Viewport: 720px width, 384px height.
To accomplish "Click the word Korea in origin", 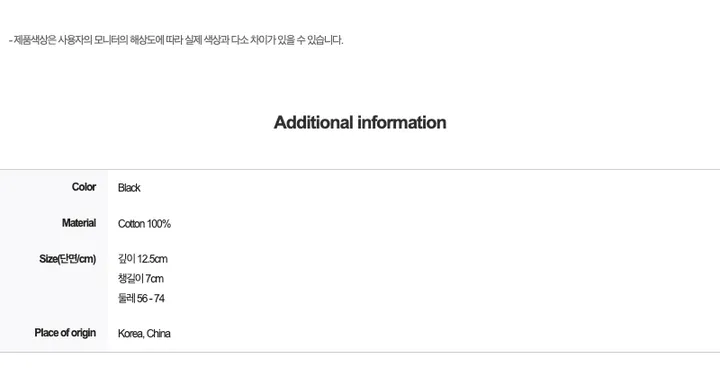I will click(130, 333).
